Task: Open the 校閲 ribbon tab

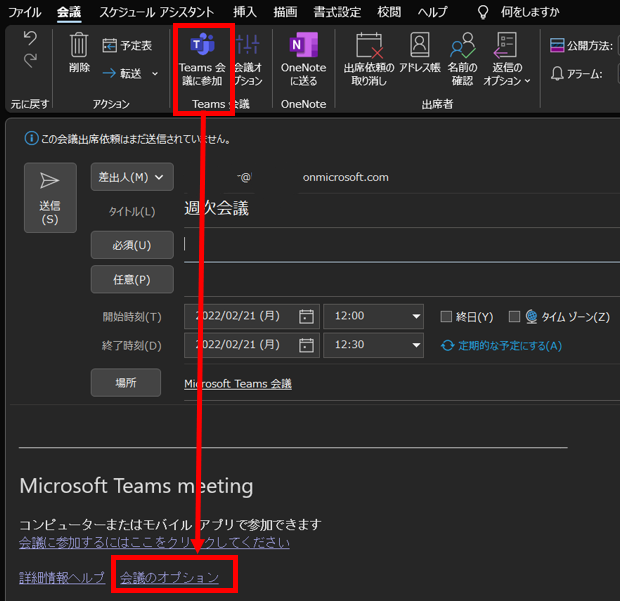Action: click(x=389, y=12)
